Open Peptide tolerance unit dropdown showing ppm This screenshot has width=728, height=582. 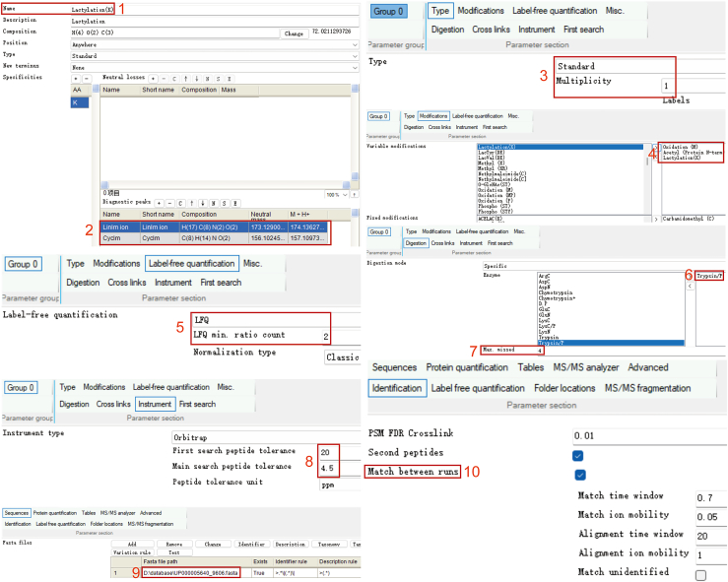pos(340,485)
